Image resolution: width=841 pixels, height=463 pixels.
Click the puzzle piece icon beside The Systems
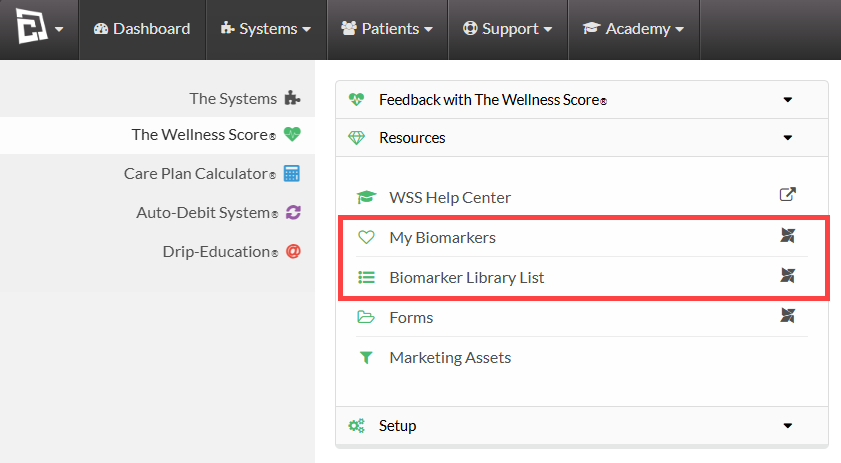pos(292,98)
